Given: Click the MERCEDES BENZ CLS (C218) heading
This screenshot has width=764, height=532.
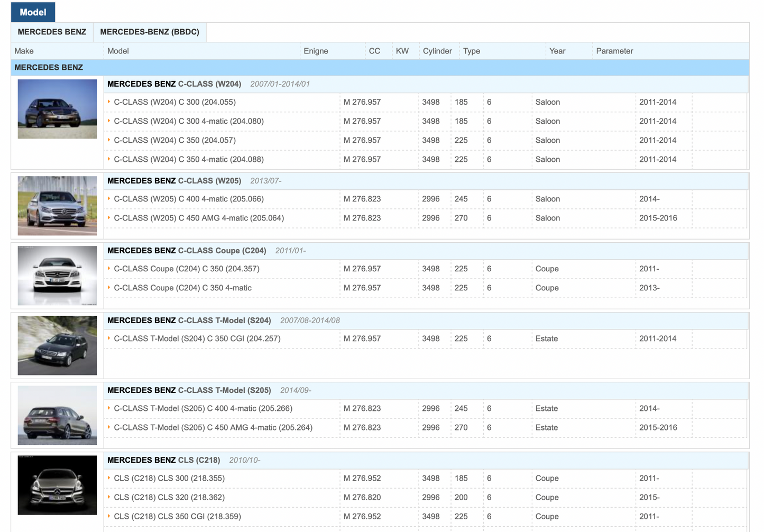Looking at the screenshot, I should tap(163, 460).
